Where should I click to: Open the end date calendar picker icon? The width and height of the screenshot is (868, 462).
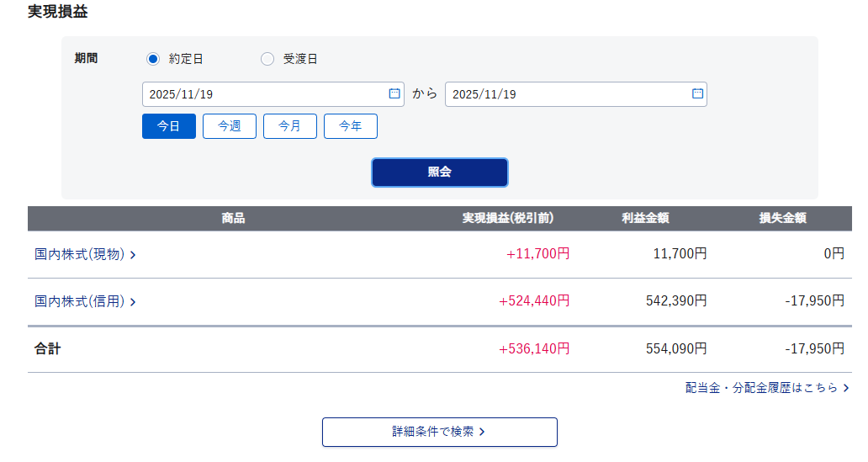(697, 94)
